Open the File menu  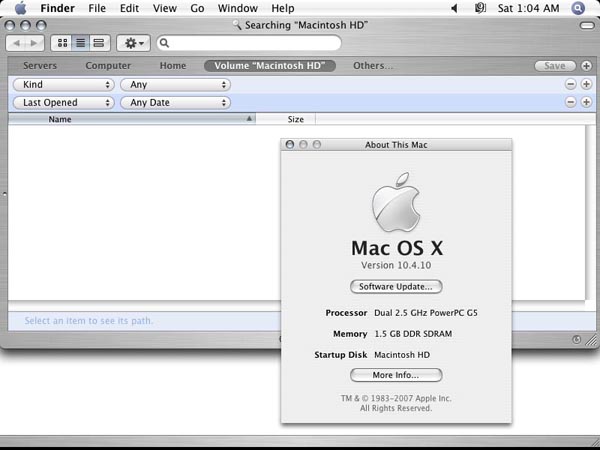[x=97, y=8]
